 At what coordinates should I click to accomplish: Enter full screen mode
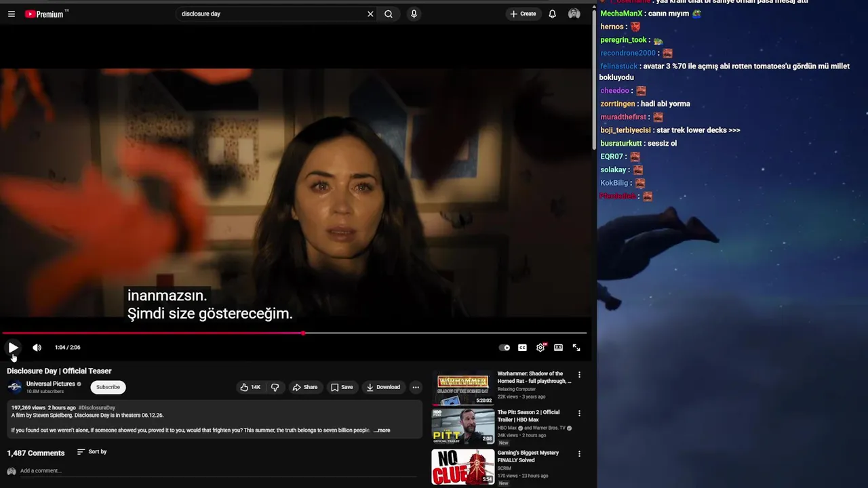coord(576,348)
